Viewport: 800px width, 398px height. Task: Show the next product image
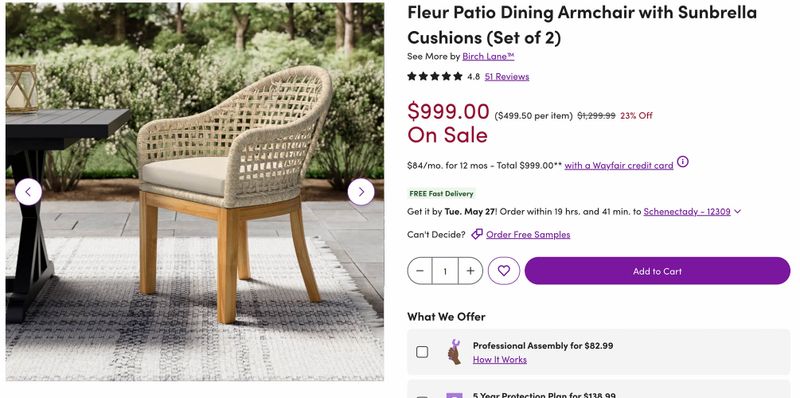click(x=361, y=192)
